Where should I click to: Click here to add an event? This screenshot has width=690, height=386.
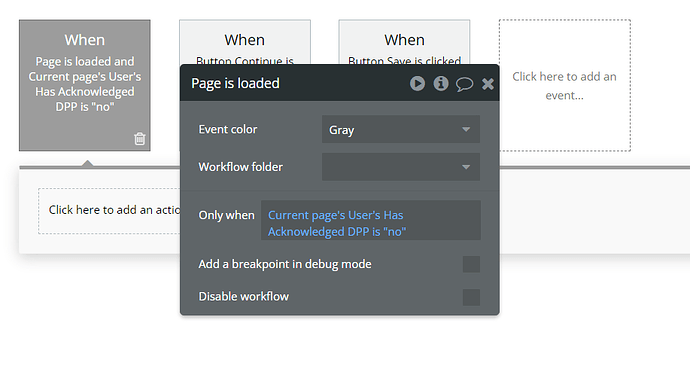[565, 85]
